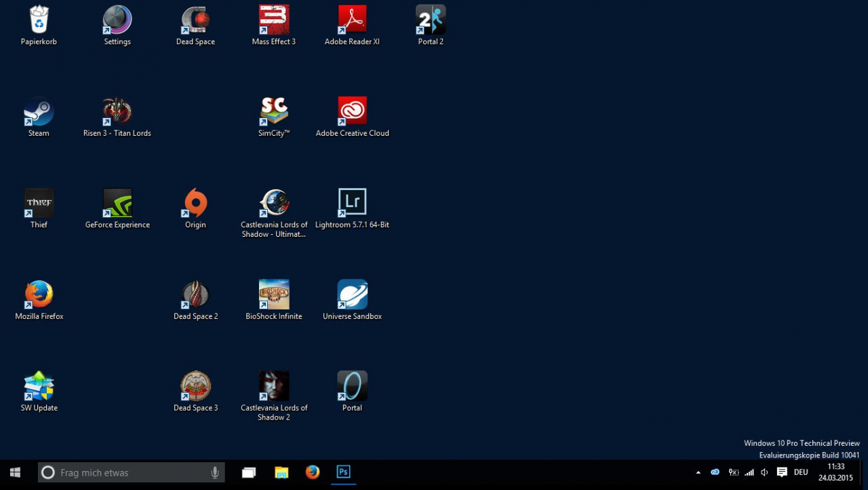Click the Cortana circle icon
The image size is (868, 490).
[x=47, y=472]
